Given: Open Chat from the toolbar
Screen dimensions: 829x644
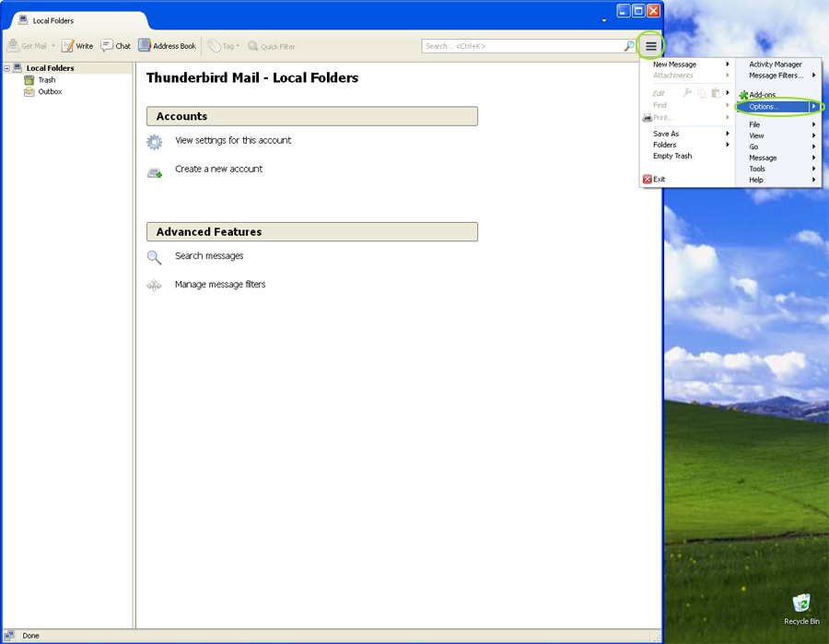Looking at the screenshot, I should point(116,46).
